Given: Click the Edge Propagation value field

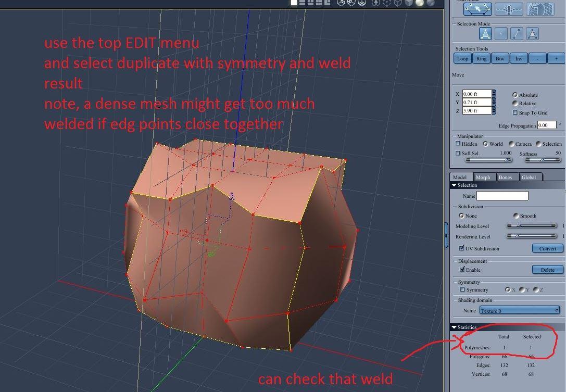Looking at the screenshot, I should [x=547, y=125].
